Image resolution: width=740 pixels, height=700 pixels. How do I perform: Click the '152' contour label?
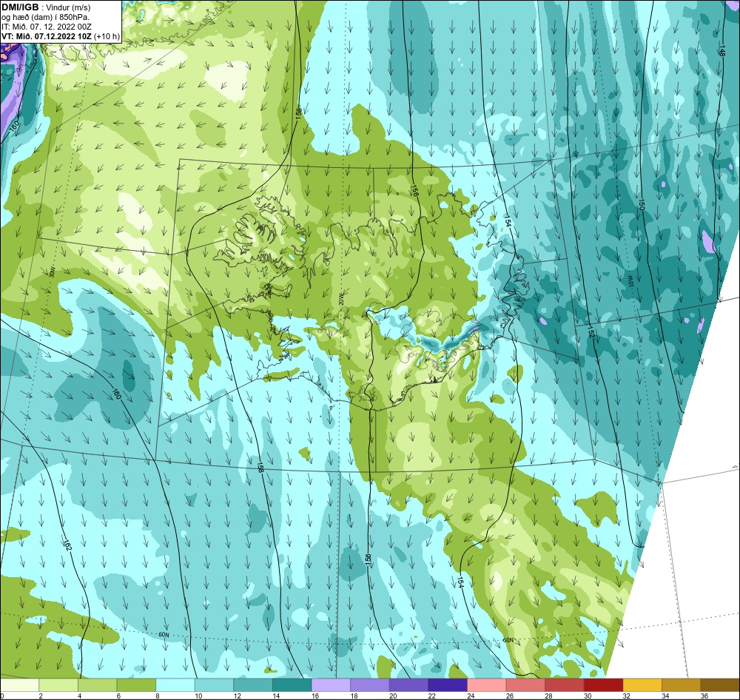(x=591, y=332)
